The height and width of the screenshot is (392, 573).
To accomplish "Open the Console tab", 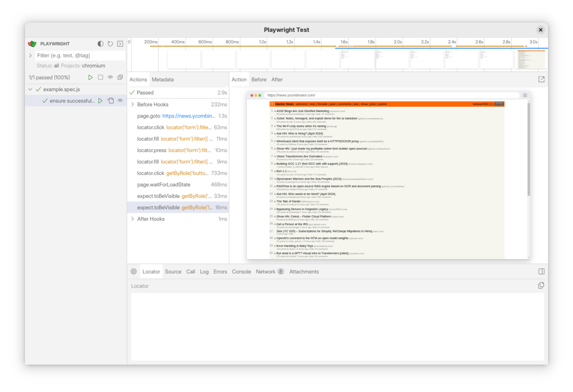I will coord(241,271).
